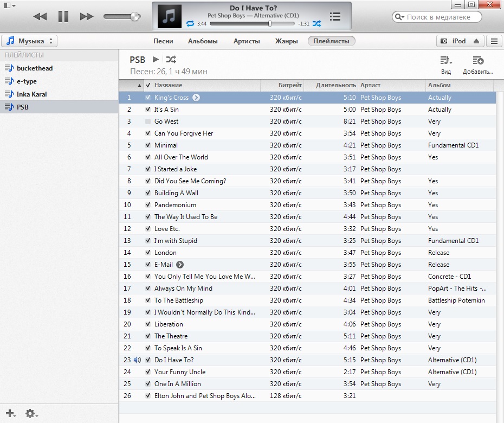Select the song Love Etc.
Viewport: 504px width, 423px height.
pyautogui.click(x=307, y=229)
